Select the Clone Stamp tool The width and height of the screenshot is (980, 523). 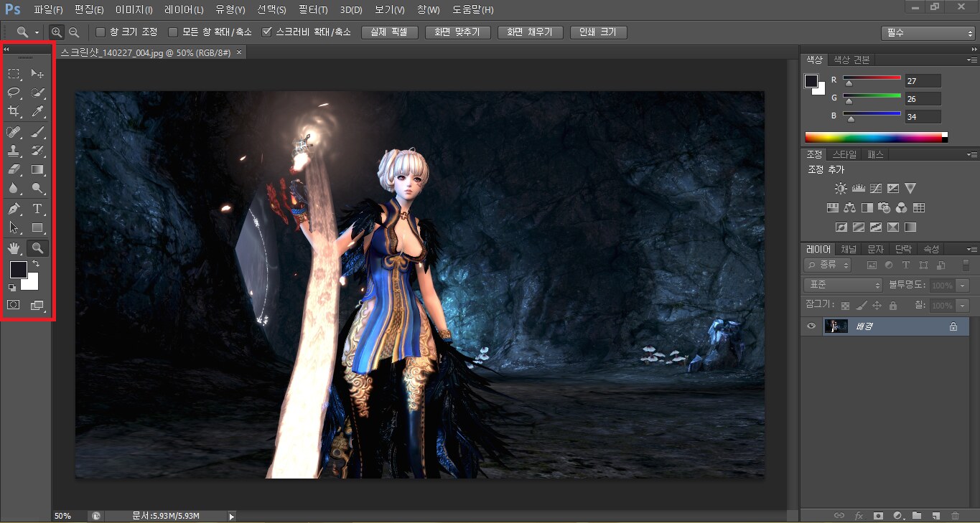click(14, 151)
